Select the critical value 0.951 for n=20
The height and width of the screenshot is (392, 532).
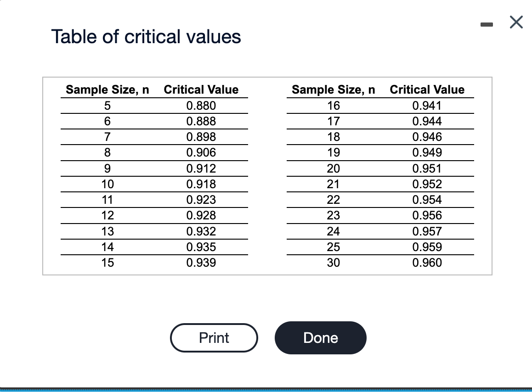tap(427, 168)
